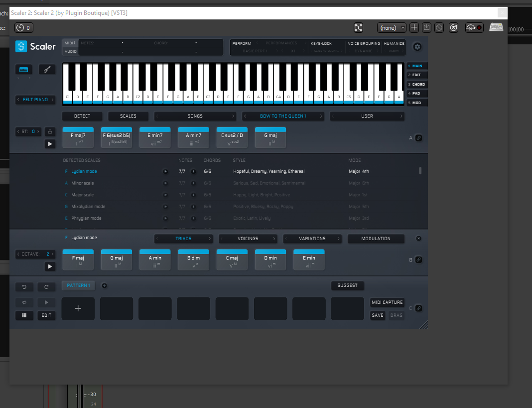
Task: Close the Lydian mode scale panel
Action: click(x=418, y=239)
